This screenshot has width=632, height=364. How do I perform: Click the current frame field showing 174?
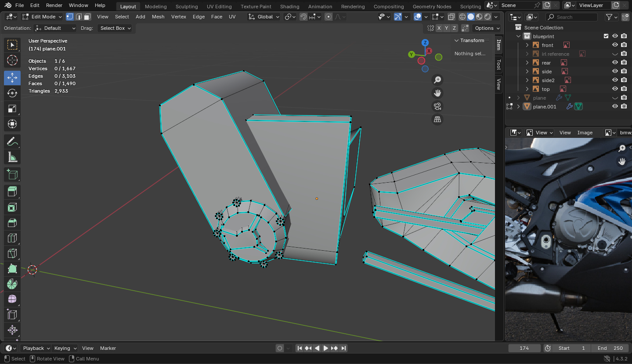(x=524, y=348)
